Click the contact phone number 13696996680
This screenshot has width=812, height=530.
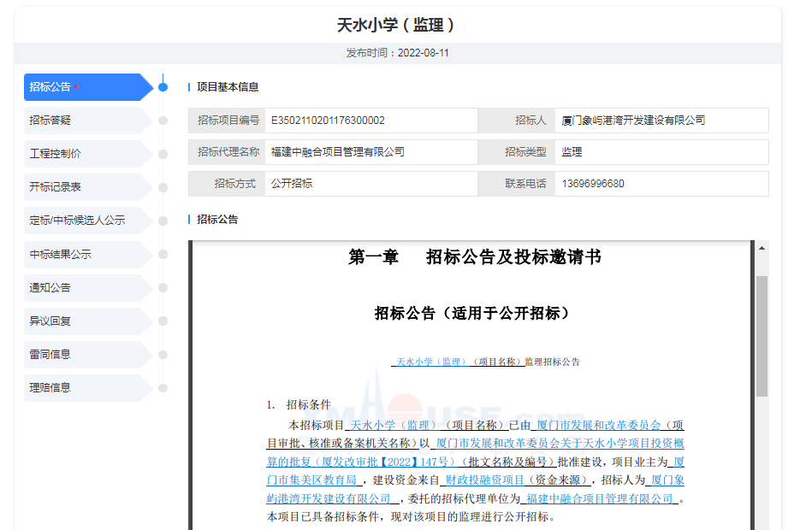(593, 184)
